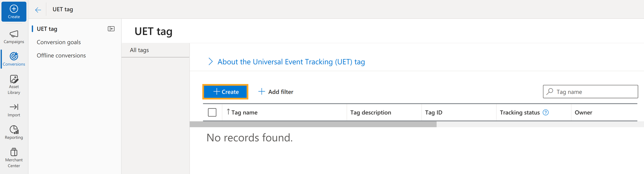Click the back arrow beside UET tag
Image resolution: width=644 pixels, height=174 pixels.
click(x=38, y=10)
